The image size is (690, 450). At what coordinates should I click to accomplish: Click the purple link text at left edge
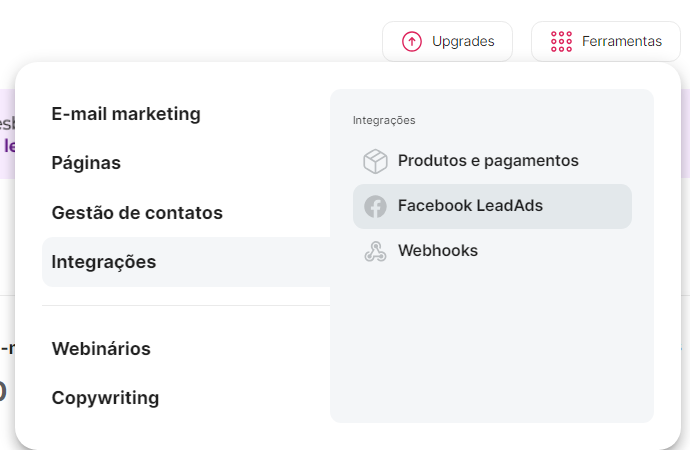(8, 146)
